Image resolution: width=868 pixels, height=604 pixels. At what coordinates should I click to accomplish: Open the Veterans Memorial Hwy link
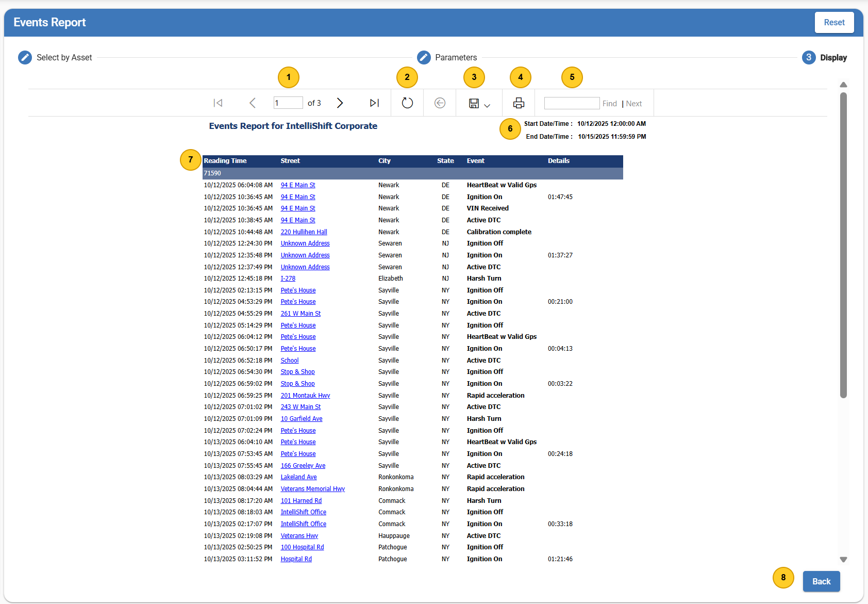pyautogui.click(x=312, y=489)
